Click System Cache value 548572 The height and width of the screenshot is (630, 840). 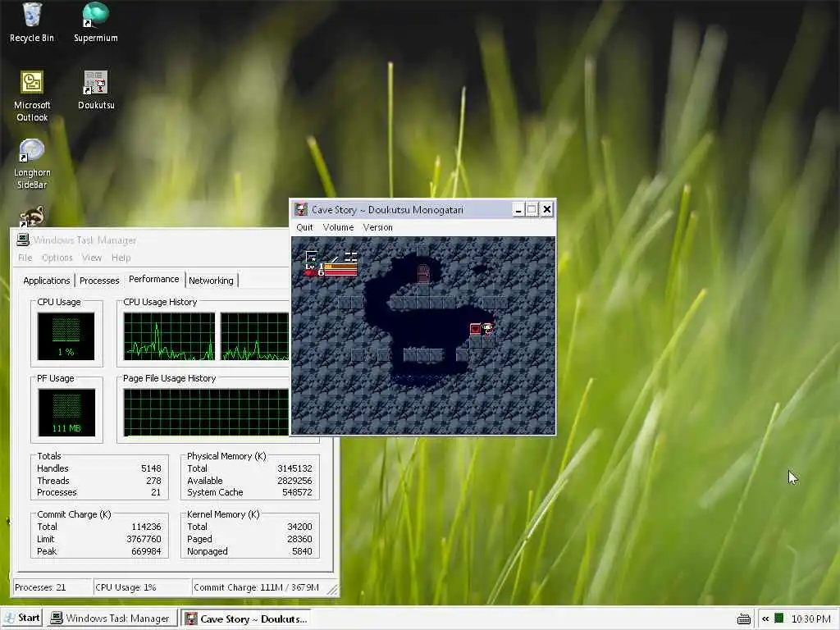(x=297, y=492)
